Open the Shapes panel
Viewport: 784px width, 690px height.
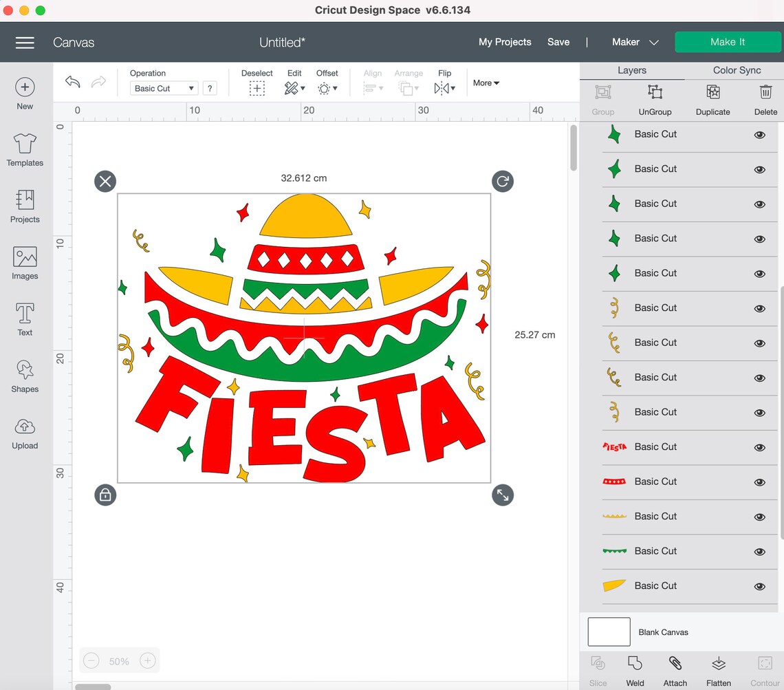(25, 374)
